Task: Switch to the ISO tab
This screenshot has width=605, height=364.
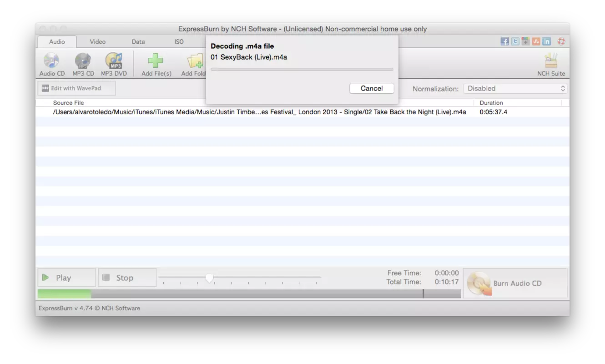Action: [179, 41]
